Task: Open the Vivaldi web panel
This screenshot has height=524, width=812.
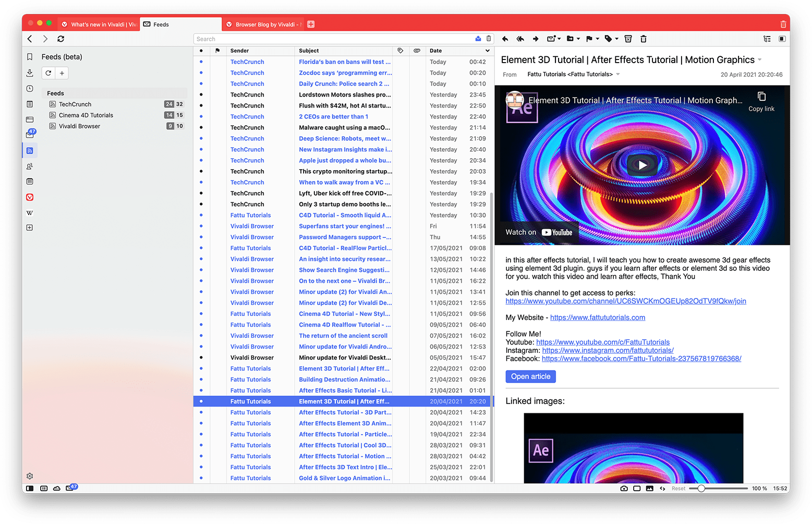Action: [x=30, y=197]
